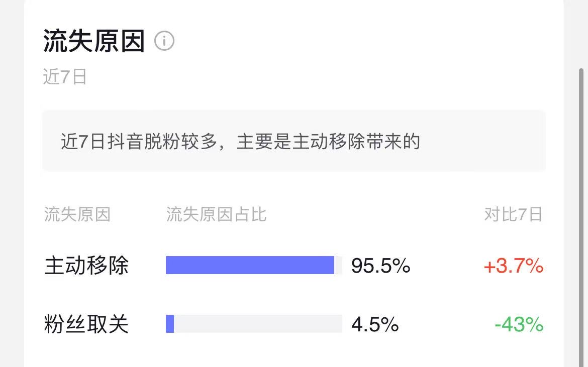Click the 流失原因 column header
Image resolution: width=588 pixels, height=367 pixels.
pyautogui.click(x=77, y=214)
